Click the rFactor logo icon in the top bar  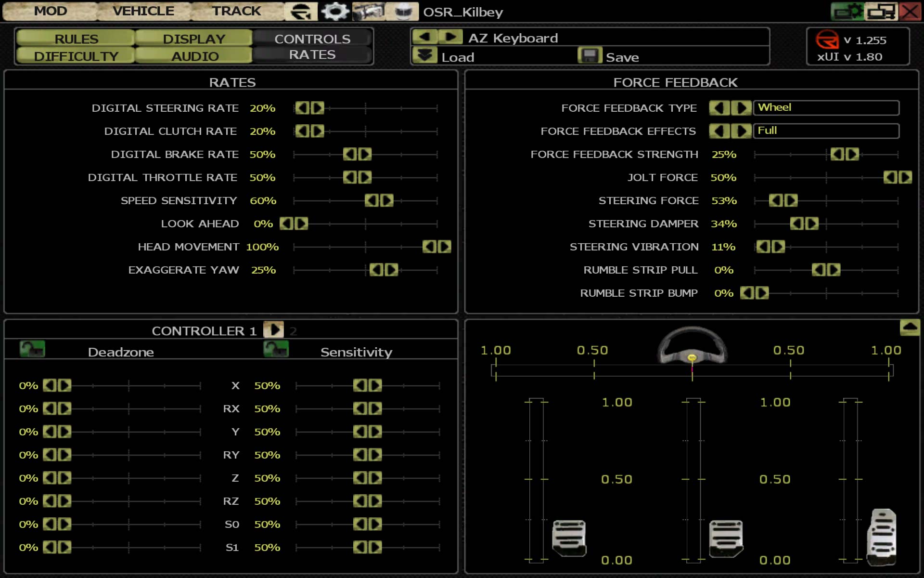click(x=301, y=11)
